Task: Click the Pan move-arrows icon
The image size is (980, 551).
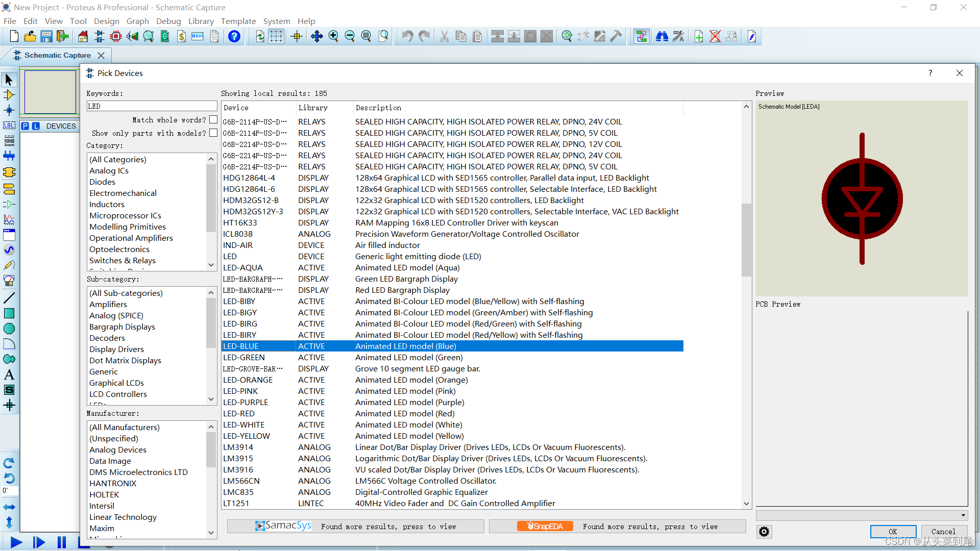Action: point(317,36)
